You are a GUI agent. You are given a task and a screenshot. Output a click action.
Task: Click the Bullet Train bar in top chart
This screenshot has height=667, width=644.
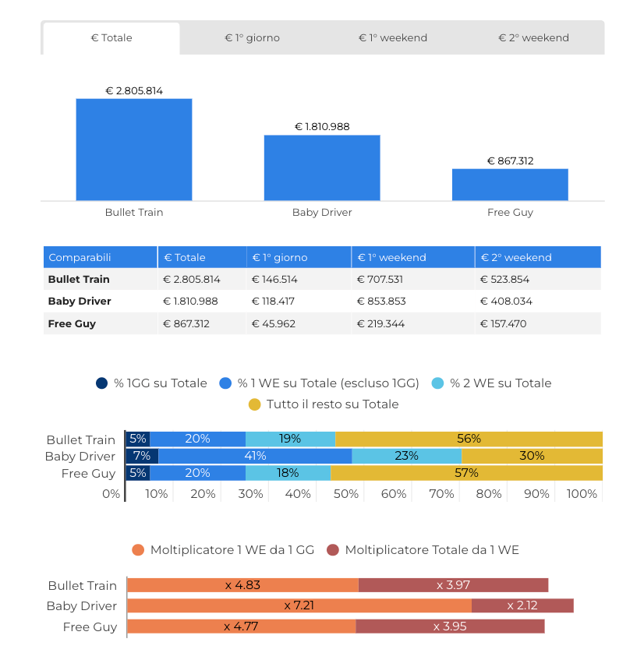pyautogui.click(x=134, y=150)
